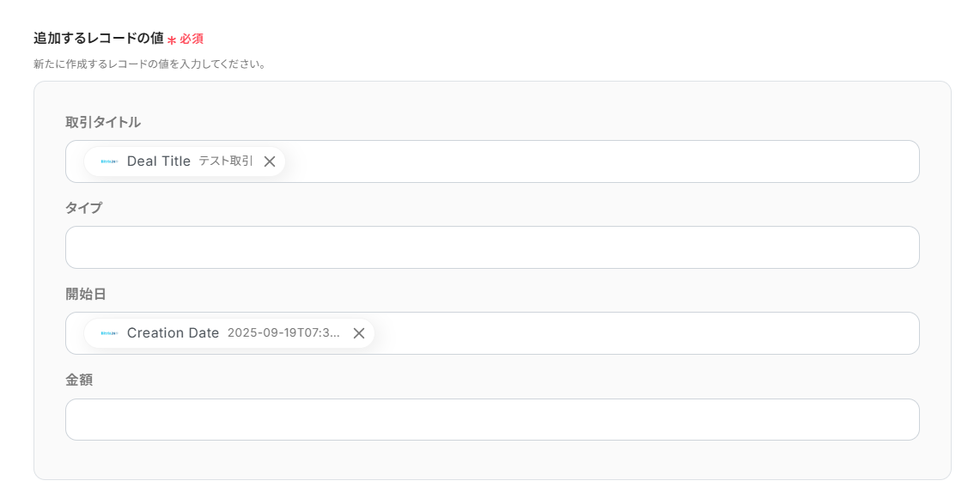Viewport: 980px width, 499px height.
Task: Click the red 必須 required marker
Action: 192,39
